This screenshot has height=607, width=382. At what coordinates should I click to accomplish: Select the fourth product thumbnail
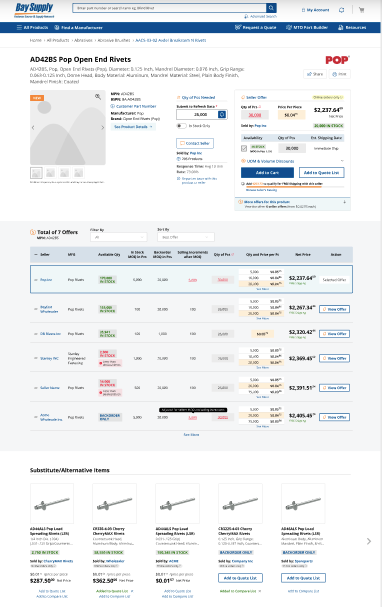click(x=79, y=173)
